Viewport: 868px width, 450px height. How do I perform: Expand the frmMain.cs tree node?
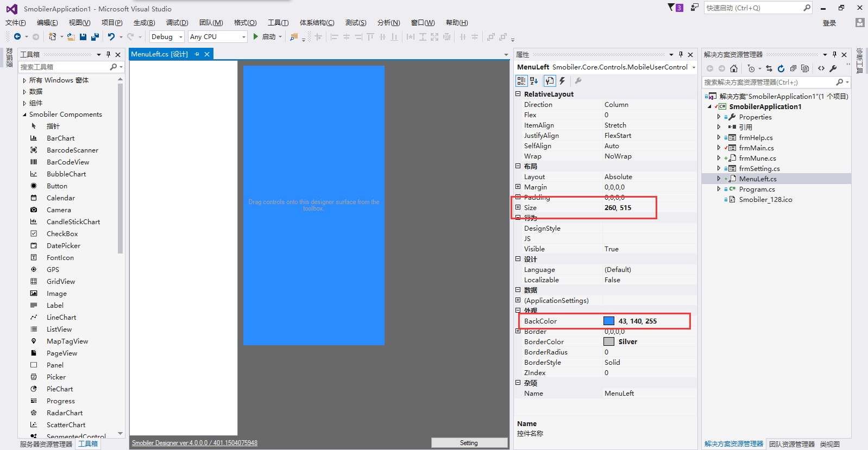coord(719,148)
